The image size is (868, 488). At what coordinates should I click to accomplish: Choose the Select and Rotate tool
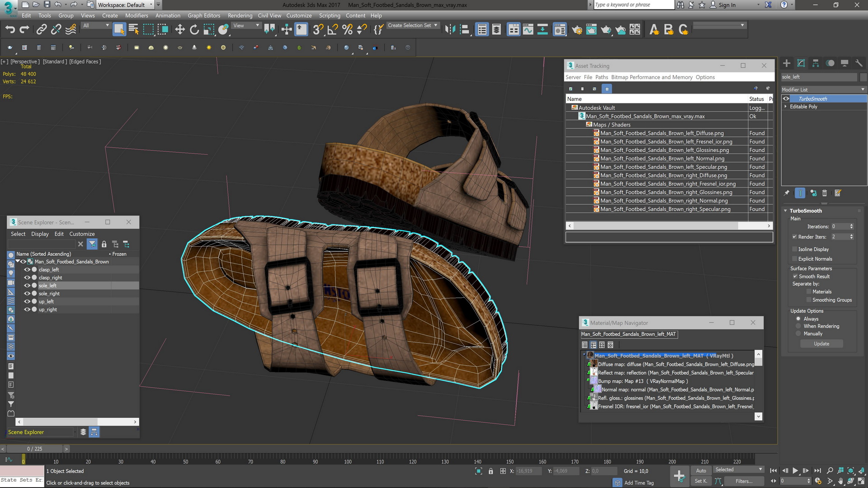(194, 30)
